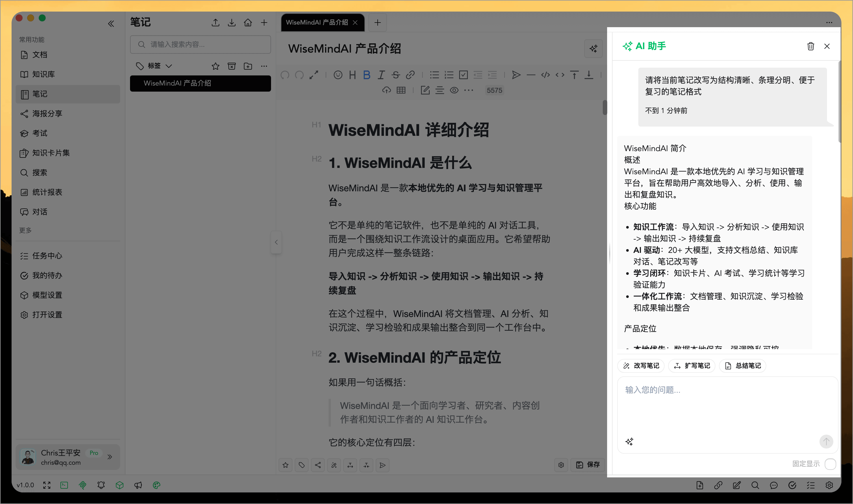The height and width of the screenshot is (504, 853).
Task: Open 模型设置 in the sidebar
Action: coord(47,295)
